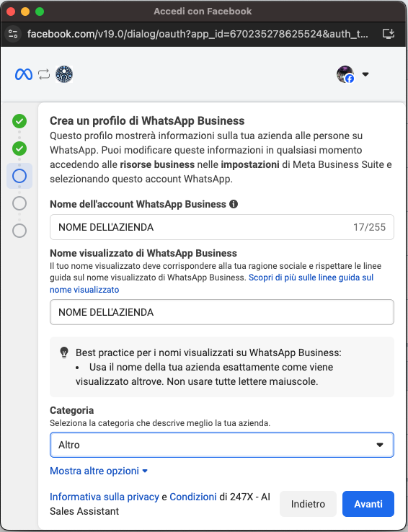Viewport: 408px width, 532px height.
Task: Open Informativa sulla privacy link
Action: pos(105,497)
